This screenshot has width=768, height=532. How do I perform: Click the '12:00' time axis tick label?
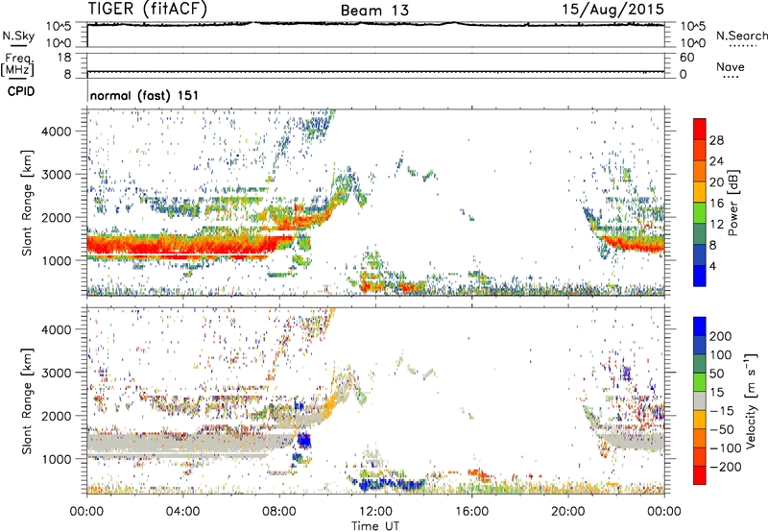point(375,512)
